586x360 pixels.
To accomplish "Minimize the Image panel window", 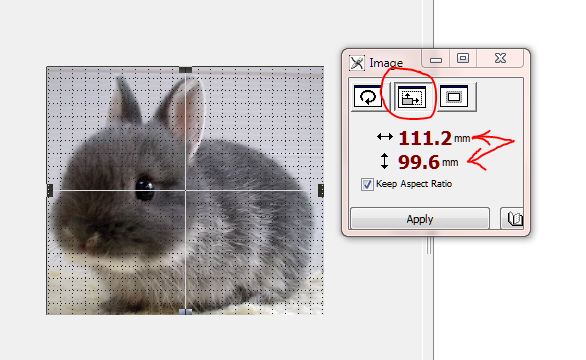I will pyautogui.click(x=436, y=59).
